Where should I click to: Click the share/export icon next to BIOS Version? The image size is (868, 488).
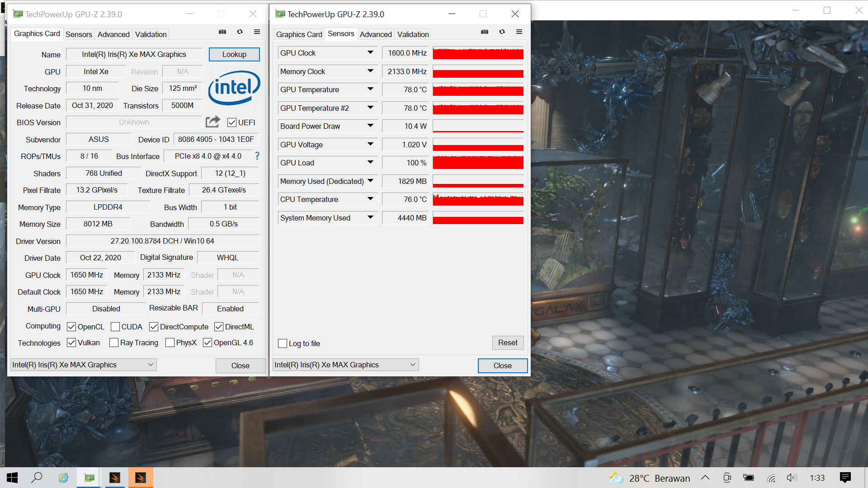click(212, 122)
